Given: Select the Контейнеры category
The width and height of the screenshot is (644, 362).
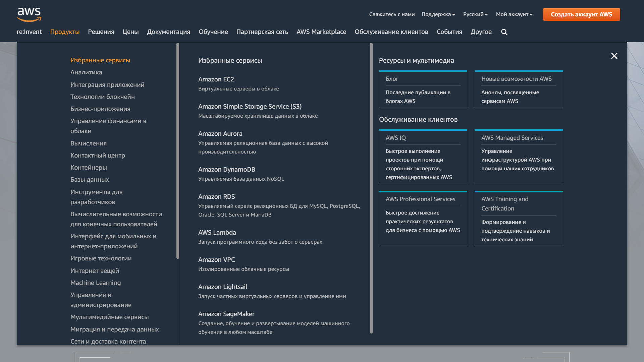Looking at the screenshot, I should click(89, 168).
